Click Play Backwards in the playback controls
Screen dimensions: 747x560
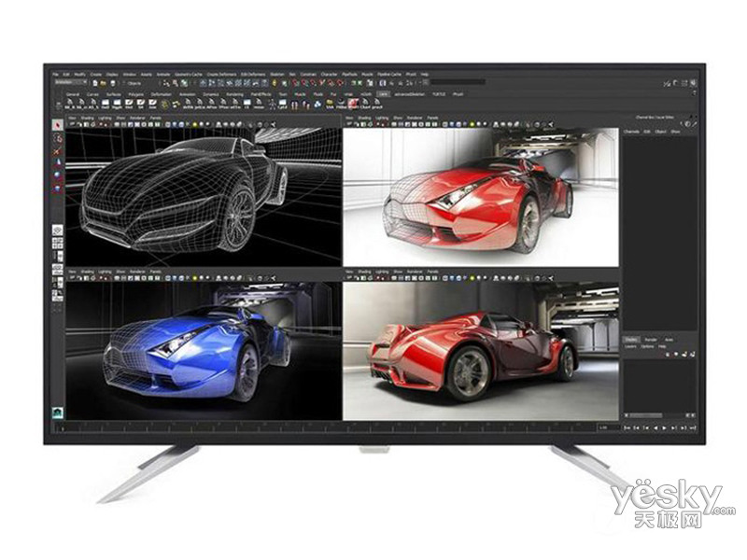point(655,427)
